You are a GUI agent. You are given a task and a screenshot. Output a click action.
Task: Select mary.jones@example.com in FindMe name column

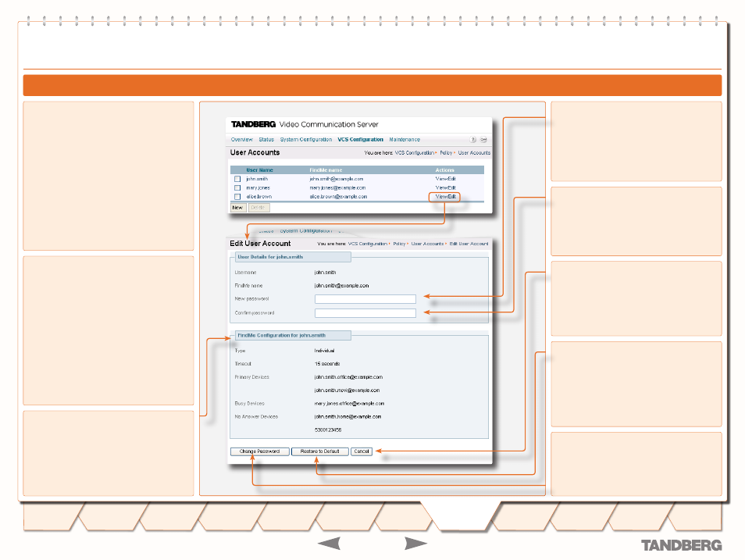click(x=337, y=187)
